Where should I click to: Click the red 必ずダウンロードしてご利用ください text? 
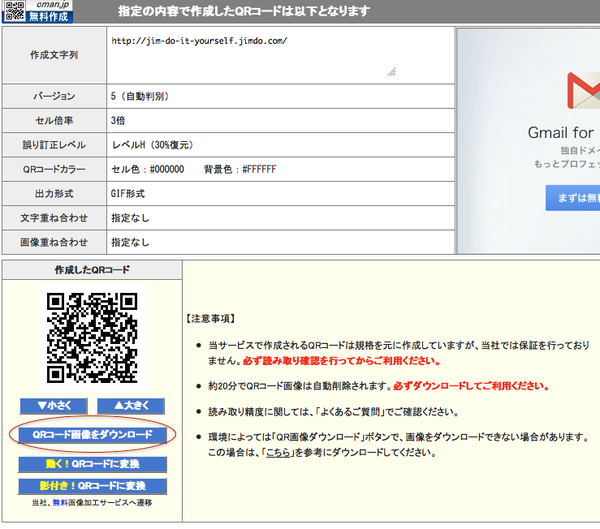point(471,386)
